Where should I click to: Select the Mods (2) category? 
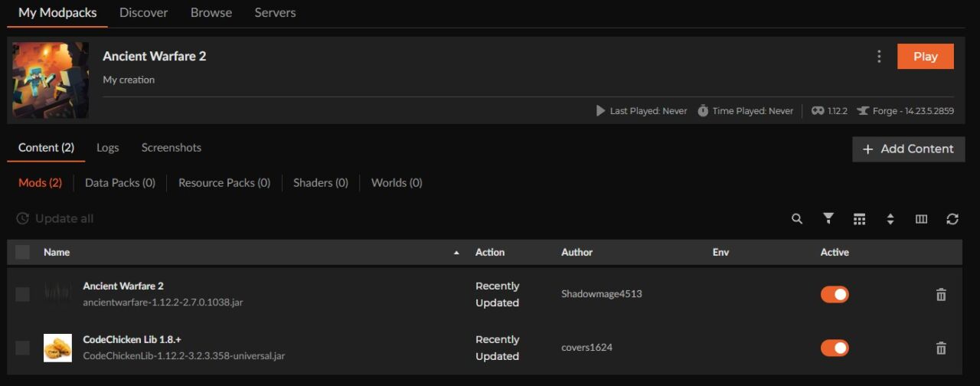coord(40,183)
